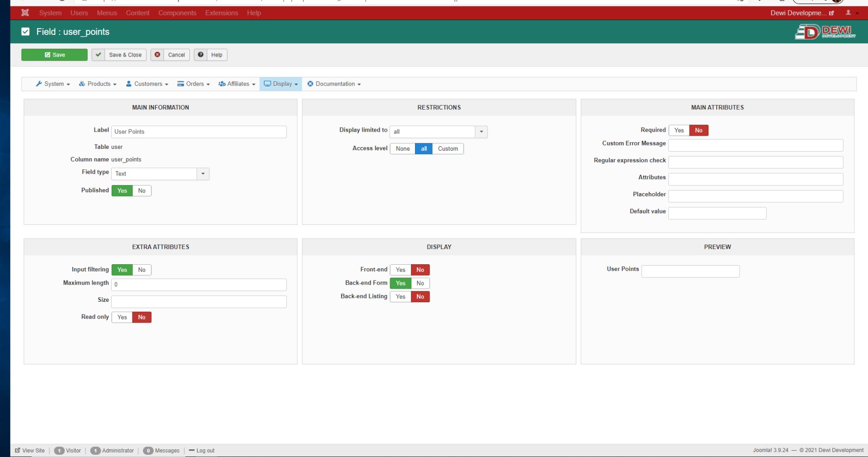The width and height of the screenshot is (868, 457).
Task: Expand the Orders dropdown menu
Action: 193,84
